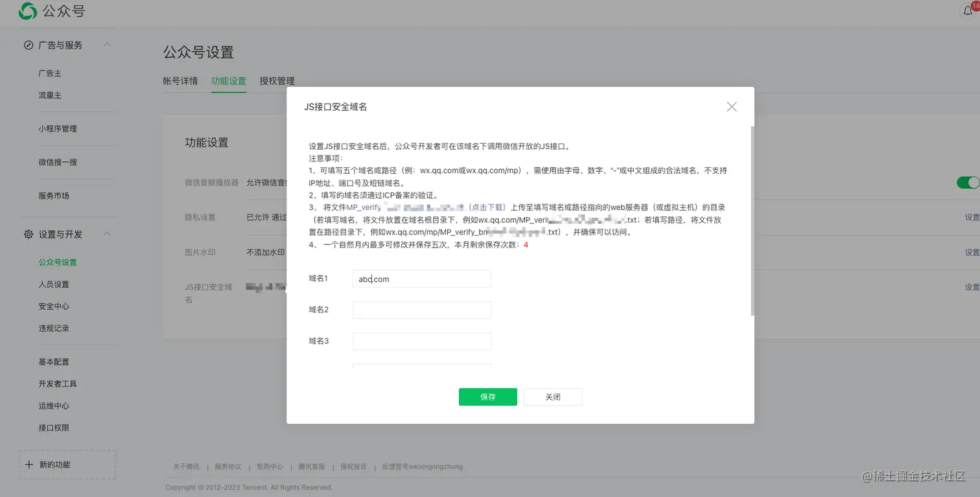Image resolution: width=980 pixels, height=497 pixels.
Task: Open 开发者工具 page
Action: (58, 384)
